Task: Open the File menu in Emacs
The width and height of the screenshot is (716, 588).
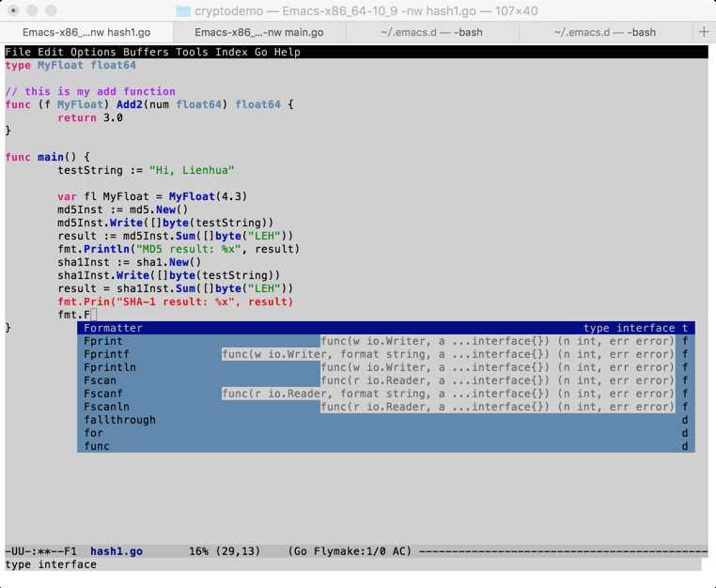Action: 18,52
